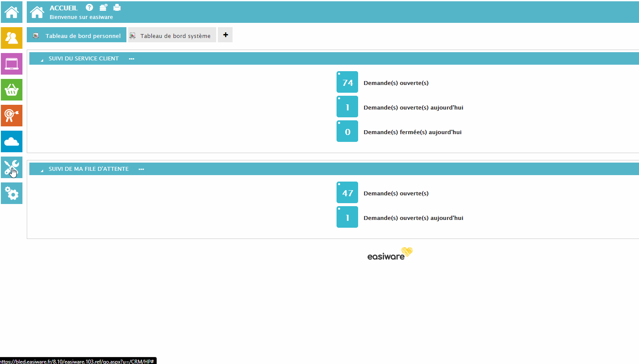
Task: Click the help question mark icon
Action: point(89,7)
